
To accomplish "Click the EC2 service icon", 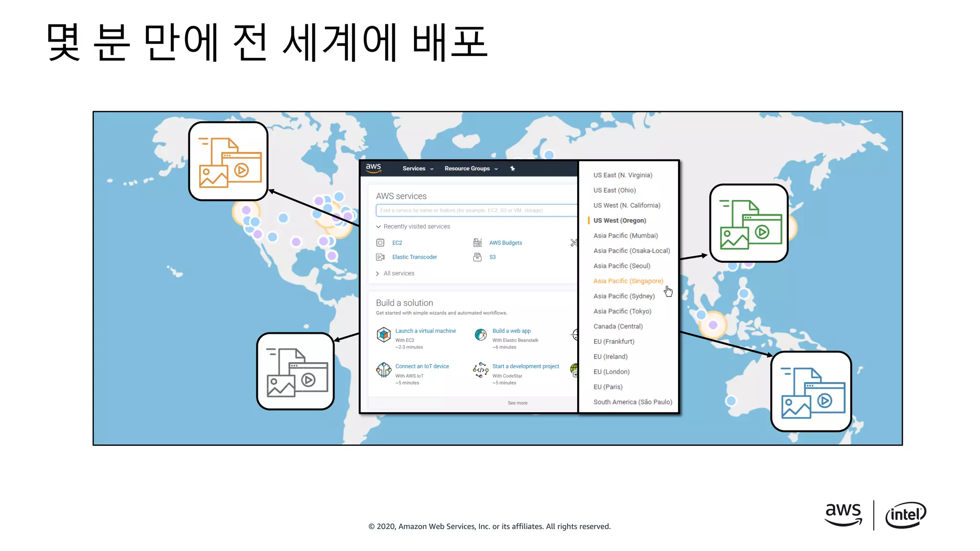I will [380, 243].
